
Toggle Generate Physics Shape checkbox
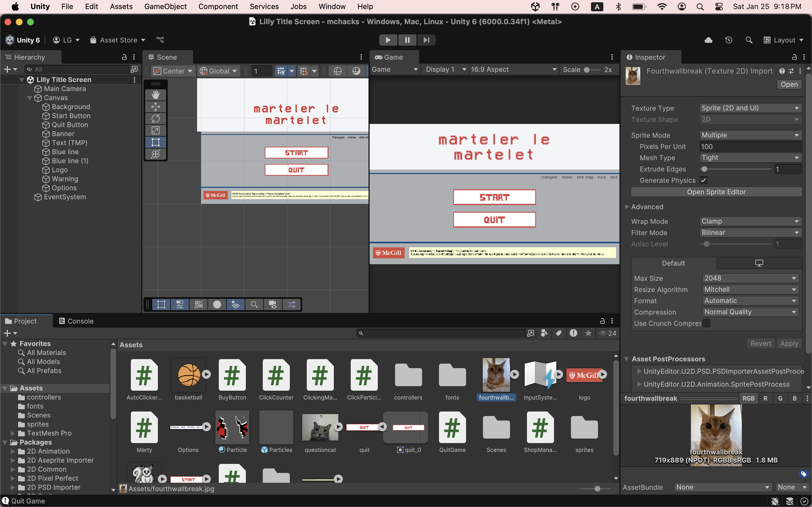click(x=704, y=180)
